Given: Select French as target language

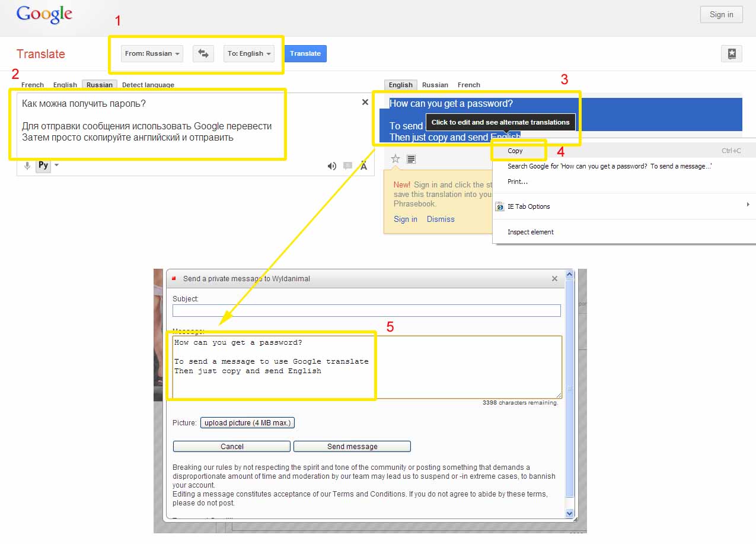Looking at the screenshot, I should click(469, 85).
